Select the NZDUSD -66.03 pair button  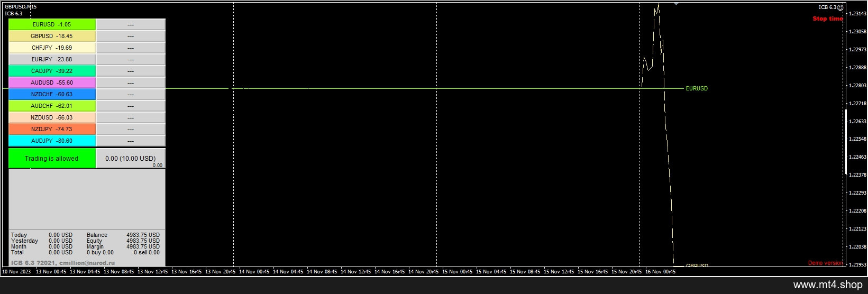point(52,117)
